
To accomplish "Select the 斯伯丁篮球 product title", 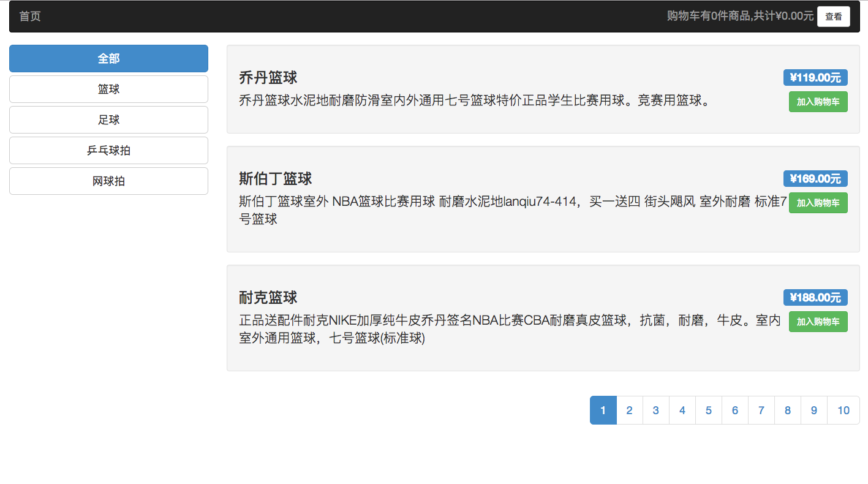I will (x=276, y=179).
